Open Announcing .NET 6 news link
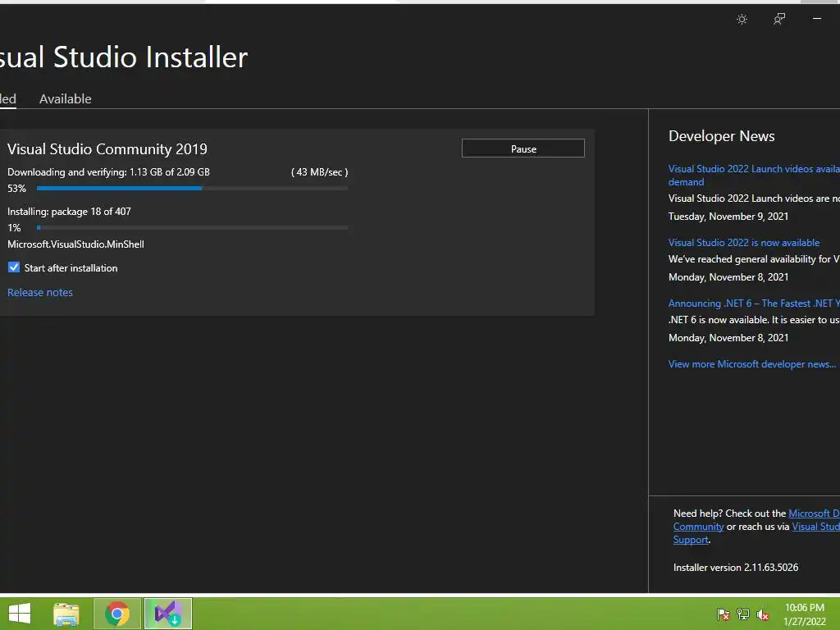Viewport: 840px width, 630px height. 754,304
